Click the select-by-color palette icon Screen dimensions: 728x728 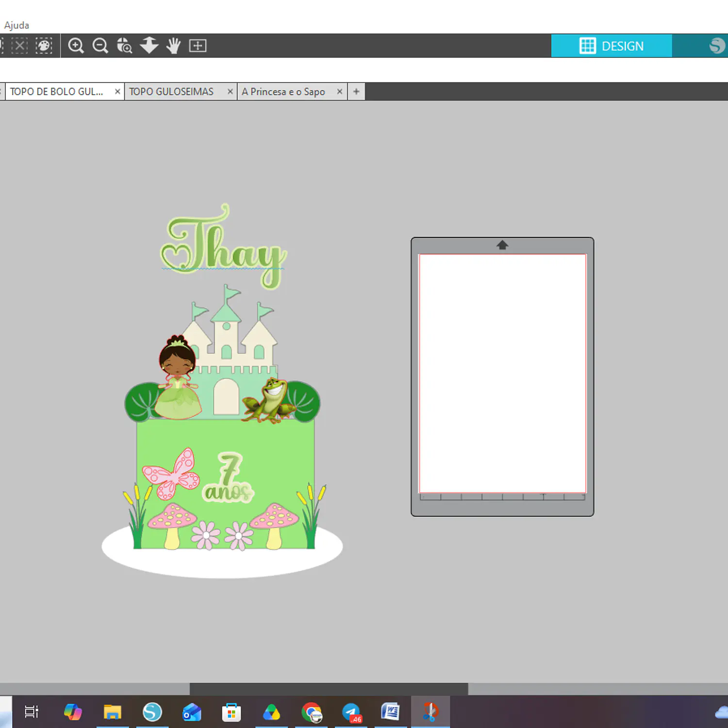coord(44,46)
